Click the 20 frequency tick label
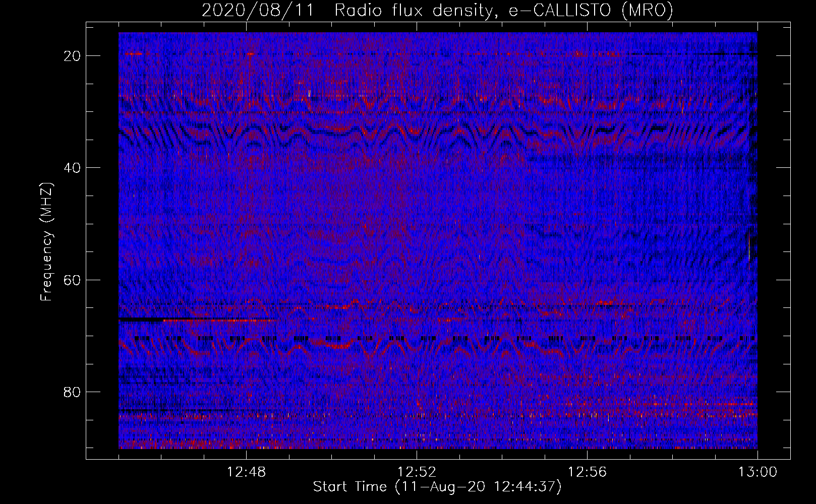Viewport: 816px width, 504px height. coord(73,55)
